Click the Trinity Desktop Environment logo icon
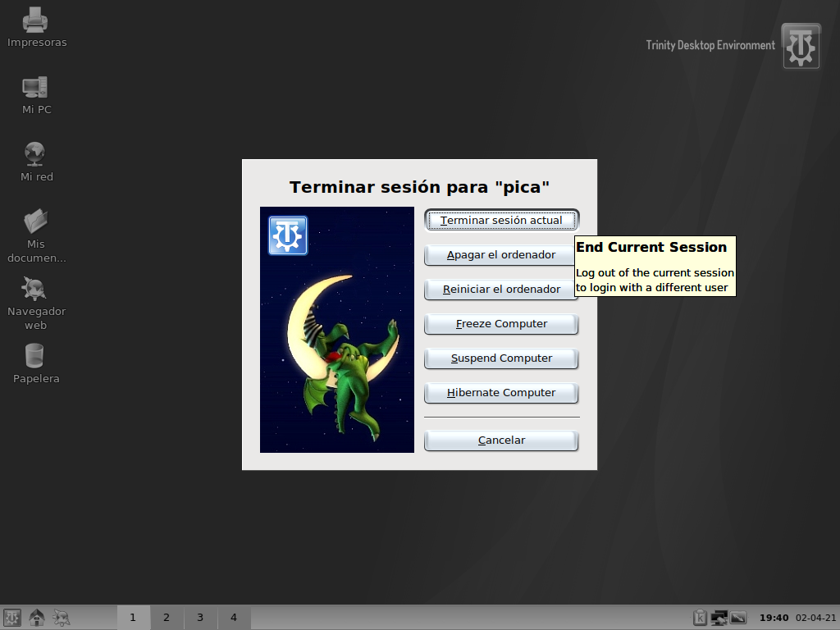The image size is (840, 630). click(801, 46)
